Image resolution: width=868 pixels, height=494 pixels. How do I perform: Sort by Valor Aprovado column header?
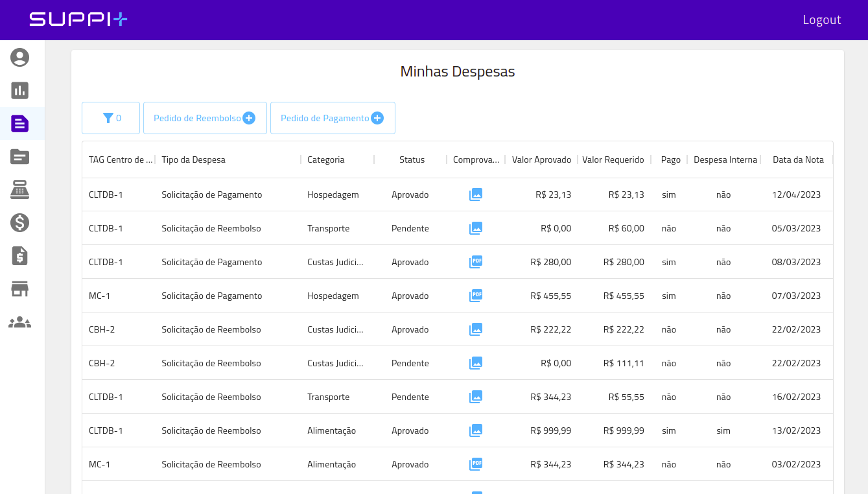coord(541,159)
